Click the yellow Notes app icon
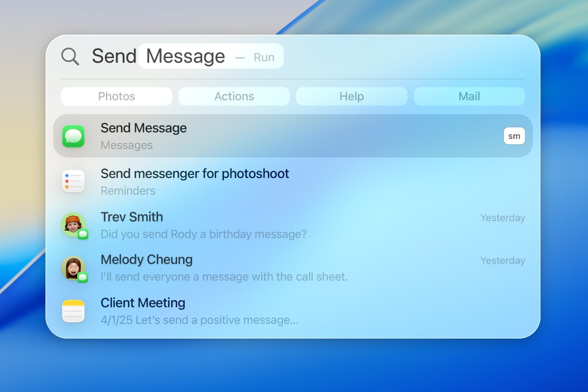Image resolution: width=588 pixels, height=392 pixels. pyautogui.click(x=73, y=311)
